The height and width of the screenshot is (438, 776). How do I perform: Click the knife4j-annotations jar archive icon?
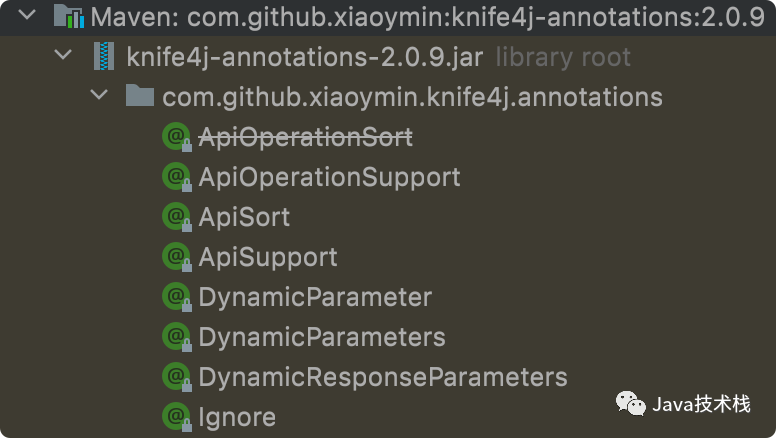click(x=104, y=57)
